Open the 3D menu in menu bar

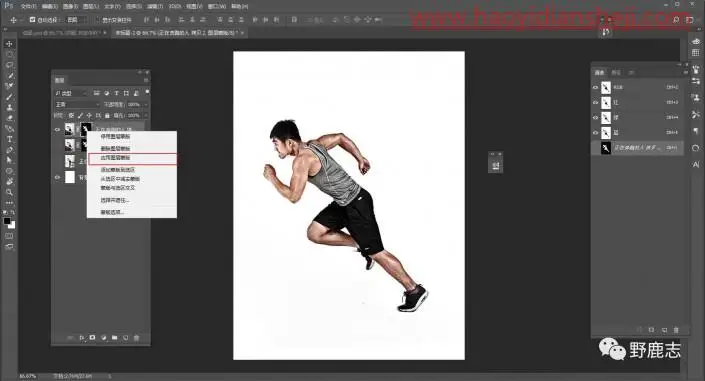[175, 6]
